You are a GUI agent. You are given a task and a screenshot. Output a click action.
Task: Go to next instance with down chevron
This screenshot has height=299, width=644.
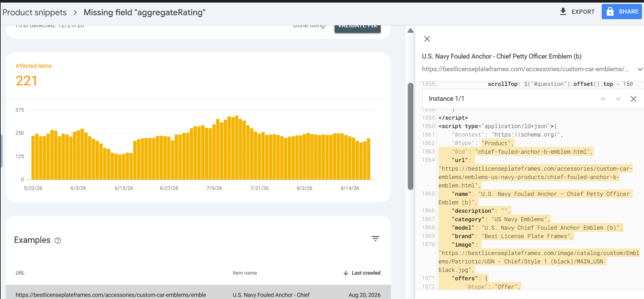click(618, 99)
